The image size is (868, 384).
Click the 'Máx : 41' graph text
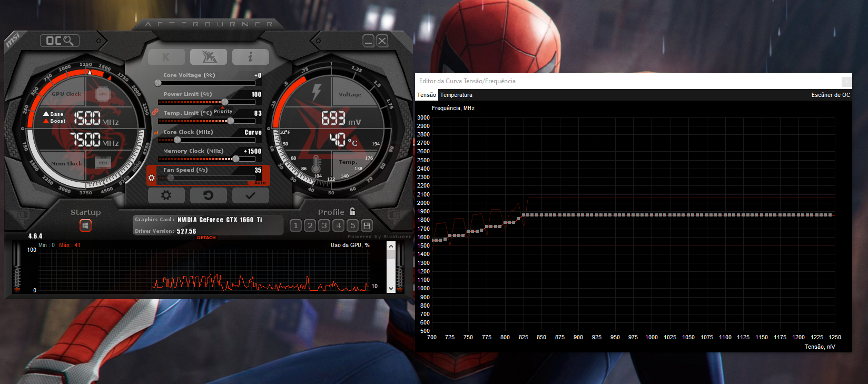(70, 245)
